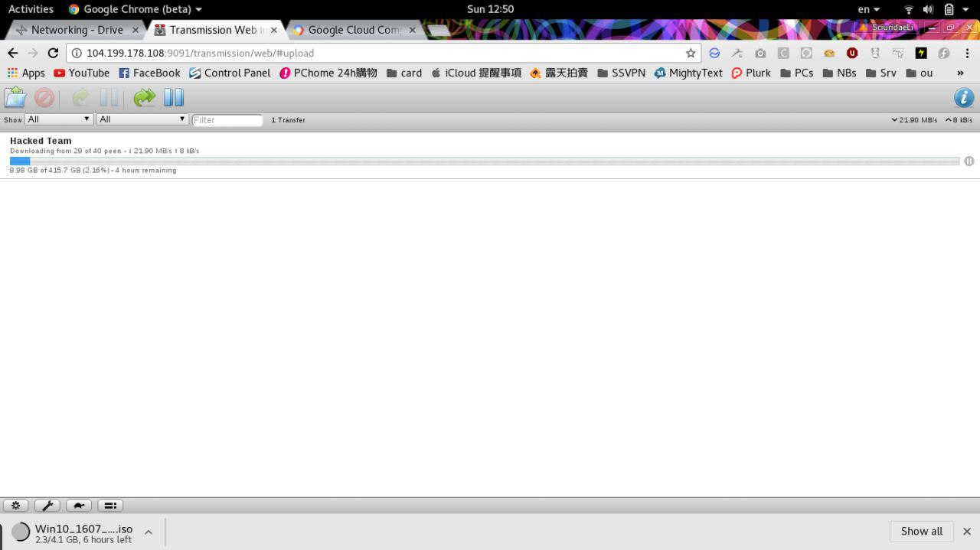Open the YouTube bookmark
The width and height of the screenshot is (980, 550).
[81, 73]
